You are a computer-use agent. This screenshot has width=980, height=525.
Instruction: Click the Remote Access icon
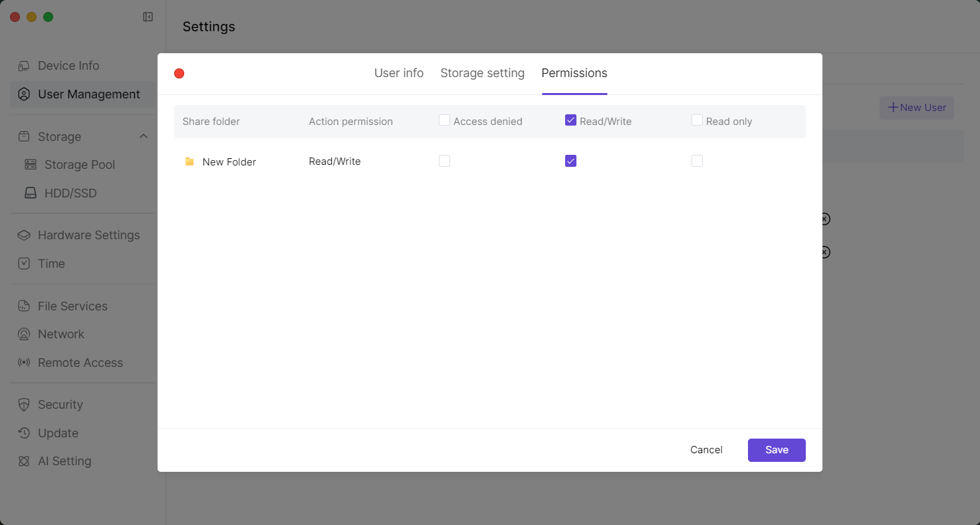(24, 363)
